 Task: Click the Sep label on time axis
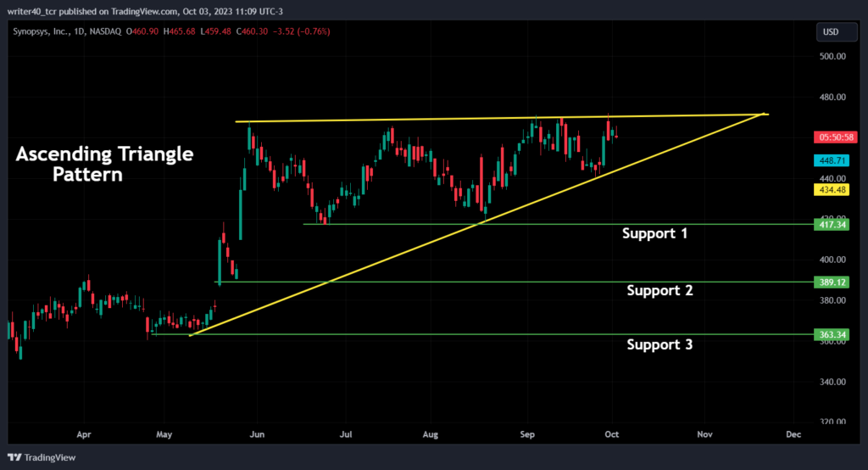tap(527, 434)
